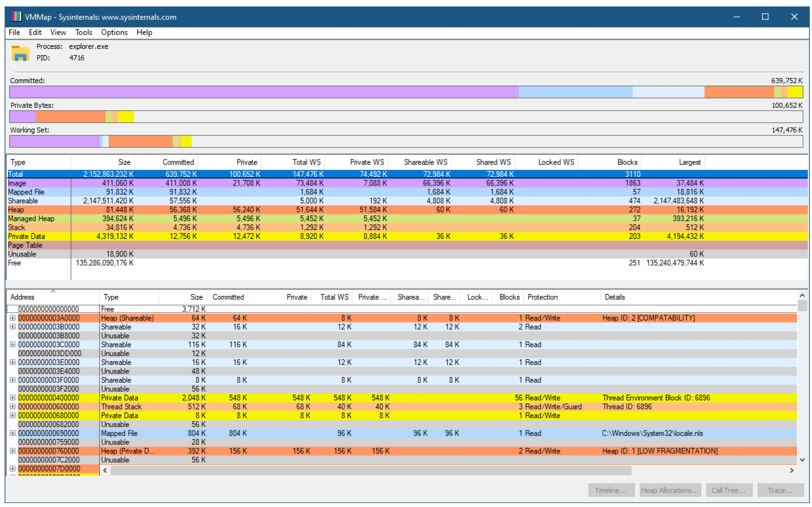Expand the 00000000003F0000 Shareable row
Screen dimensions: 812x507
click(13, 380)
